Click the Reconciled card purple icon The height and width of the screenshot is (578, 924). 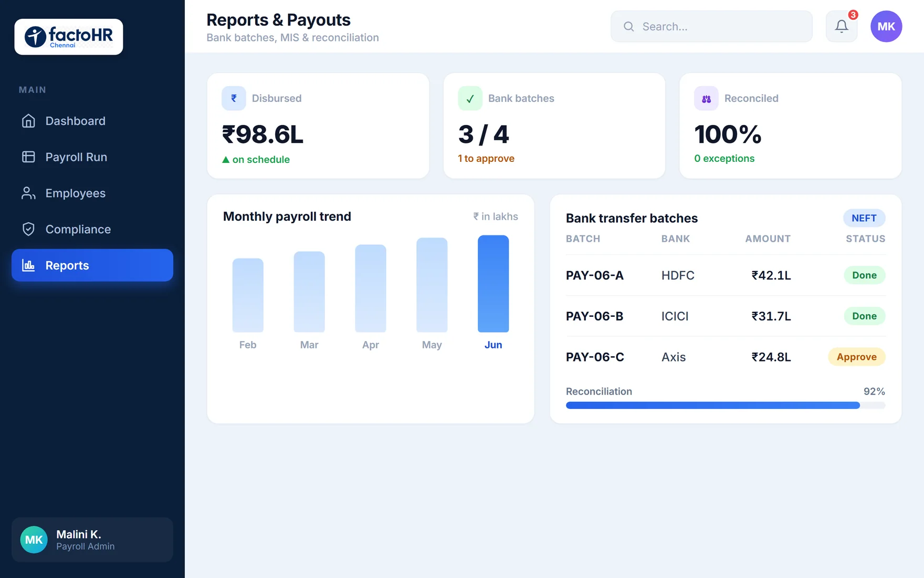(x=706, y=98)
